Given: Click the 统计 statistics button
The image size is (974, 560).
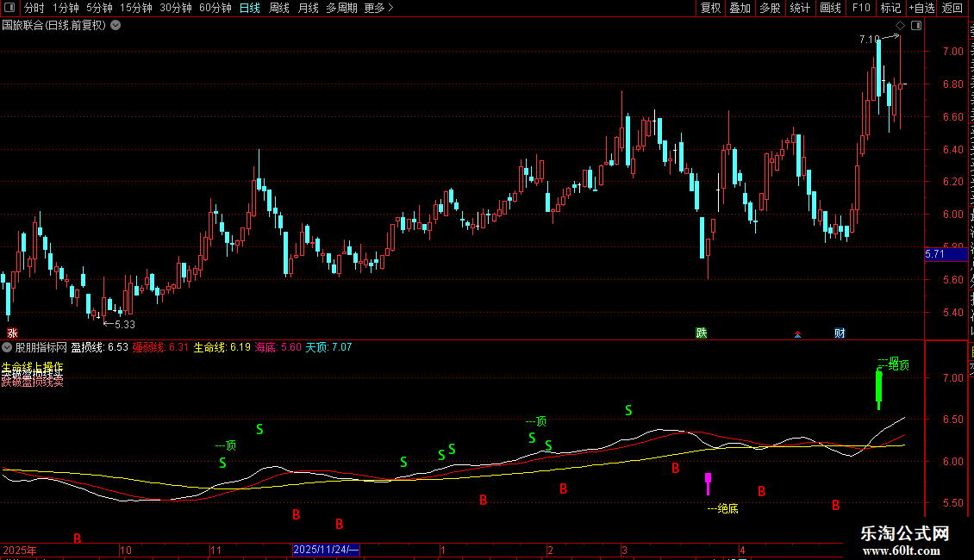Looking at the screenshot, I should (800, 8).
